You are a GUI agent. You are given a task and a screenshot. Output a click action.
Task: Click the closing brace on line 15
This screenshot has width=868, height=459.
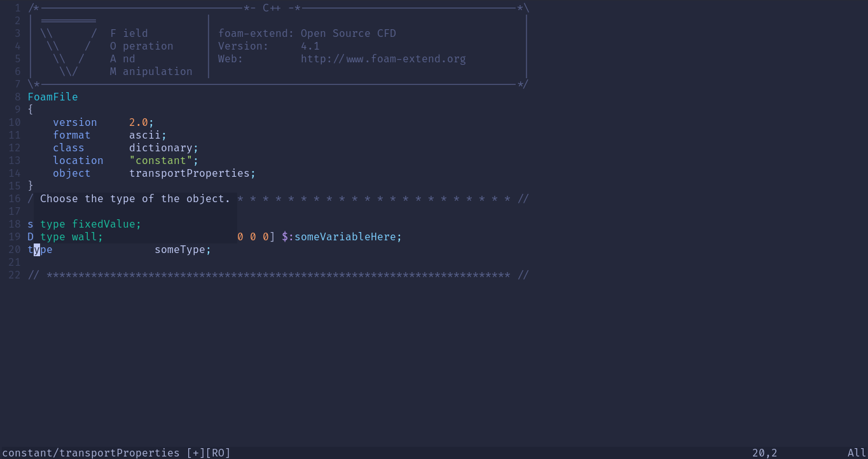coord(31,186)
